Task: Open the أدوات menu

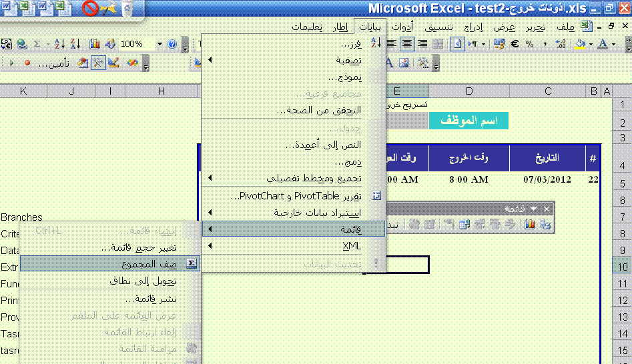Action: 402,27
